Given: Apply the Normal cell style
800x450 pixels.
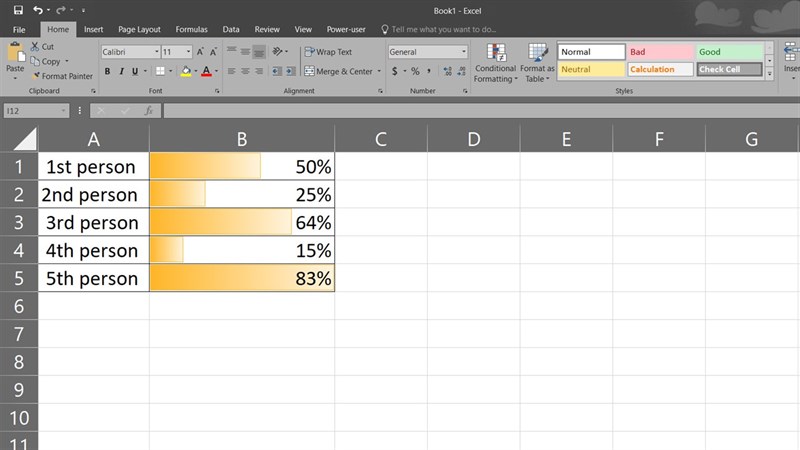Looking at the screenshot, I should 591,52.
